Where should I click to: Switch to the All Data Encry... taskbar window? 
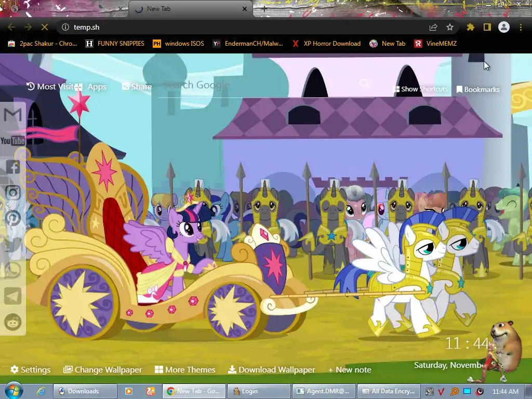[389, 391]
